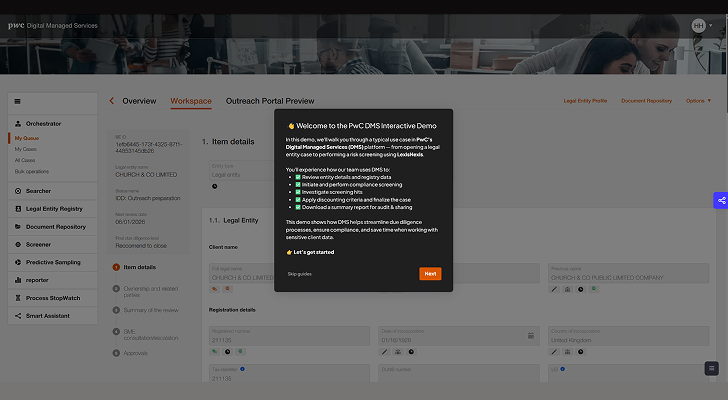Open the Options dropdown
The width and height of the screenshot is (728, 400).
(698, 101)
